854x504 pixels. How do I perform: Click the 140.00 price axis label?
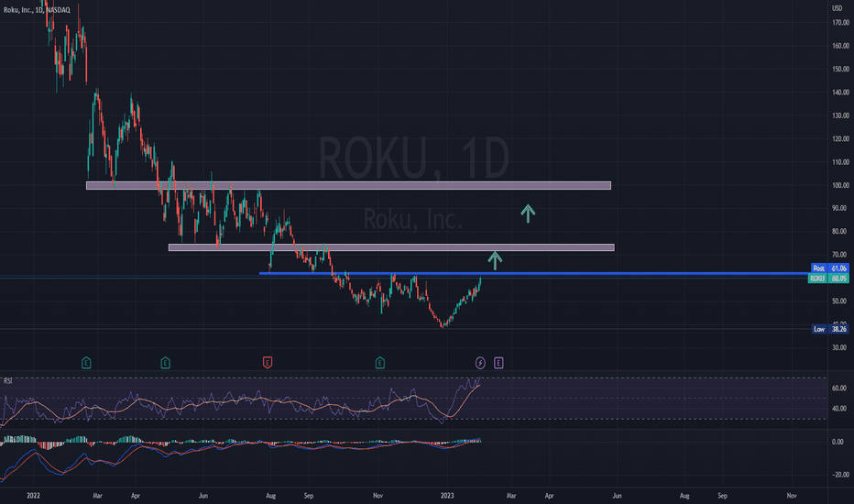click(x=840, y=93)
